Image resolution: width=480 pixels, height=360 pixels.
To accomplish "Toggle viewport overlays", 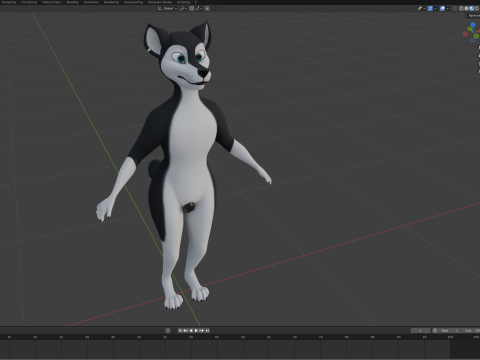I will (x=442, y=8).
